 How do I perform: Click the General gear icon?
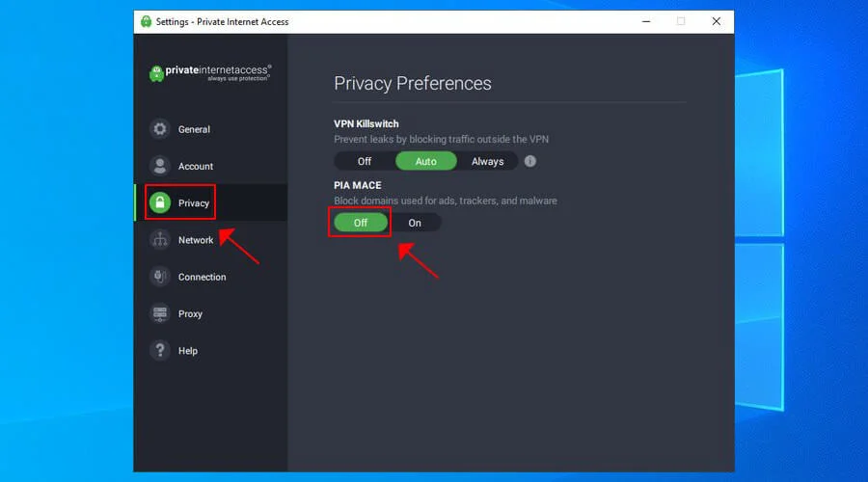click(x=160, y=129)
